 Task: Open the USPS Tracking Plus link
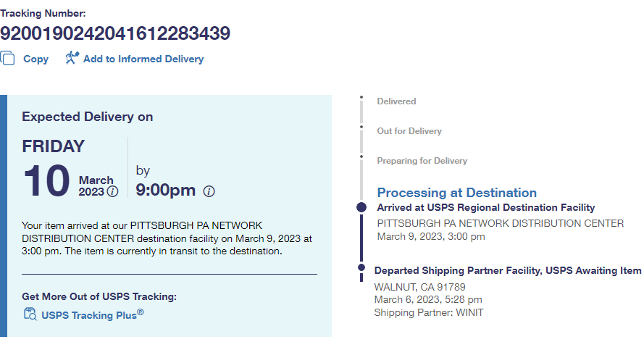(x=92, y=314)
